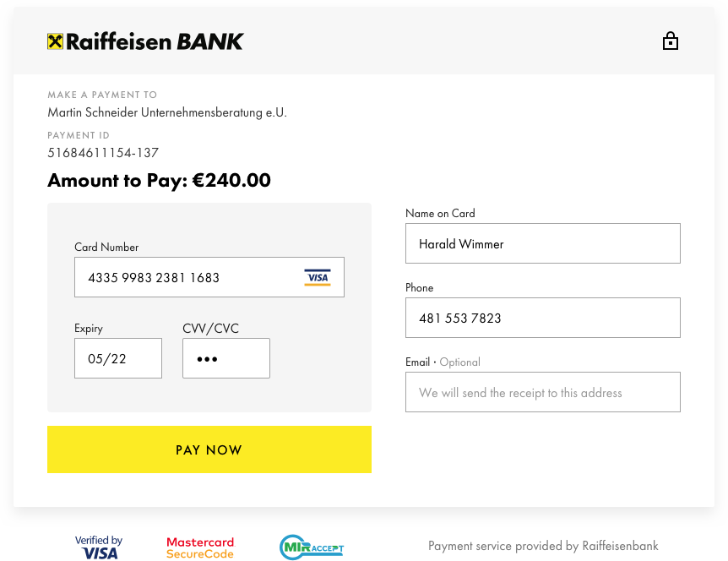Submit payment with the Pay Now button
The height and width of the screenshot is (561, 728).
209,449
